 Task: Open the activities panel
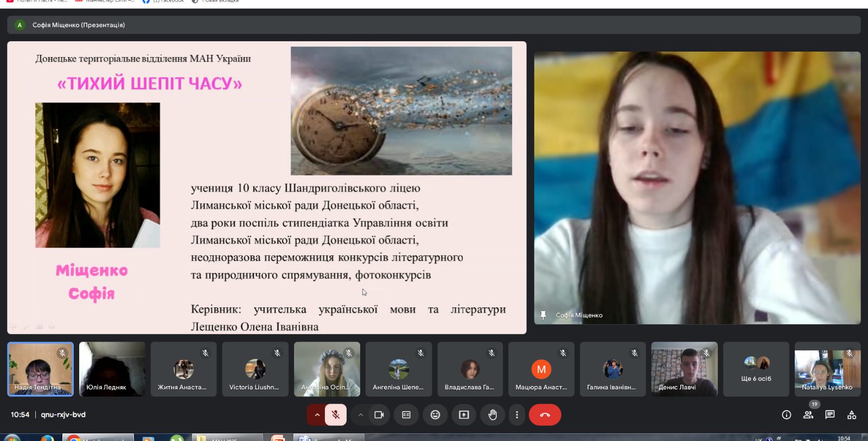[x=852, y=415]
